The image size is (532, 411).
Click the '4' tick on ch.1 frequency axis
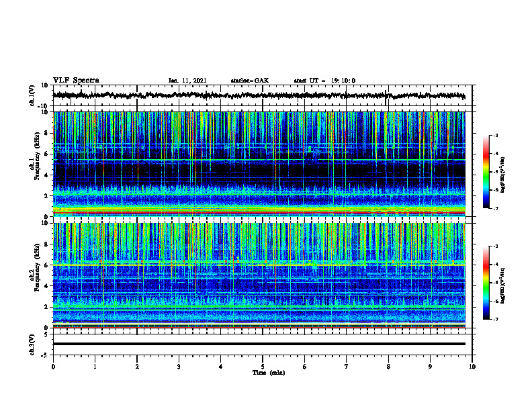[x=46, y=175]
